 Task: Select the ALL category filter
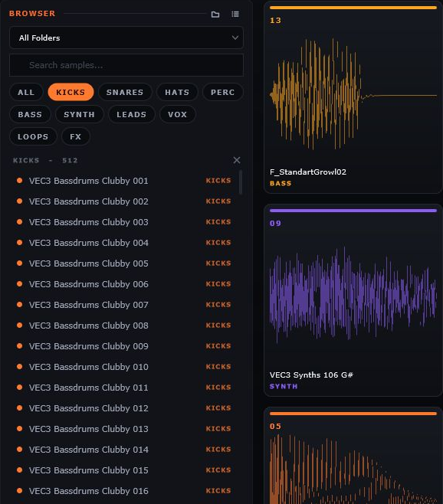(26, 92)
